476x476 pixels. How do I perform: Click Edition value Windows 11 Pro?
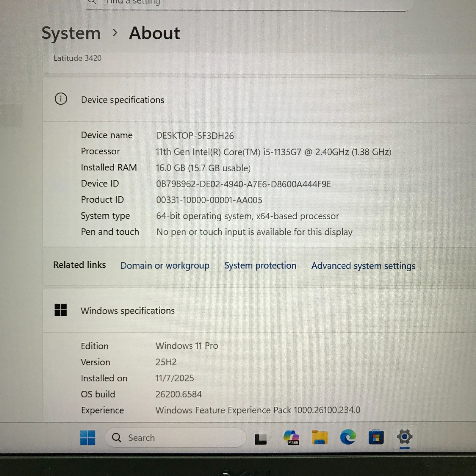(x=187, y=346)
